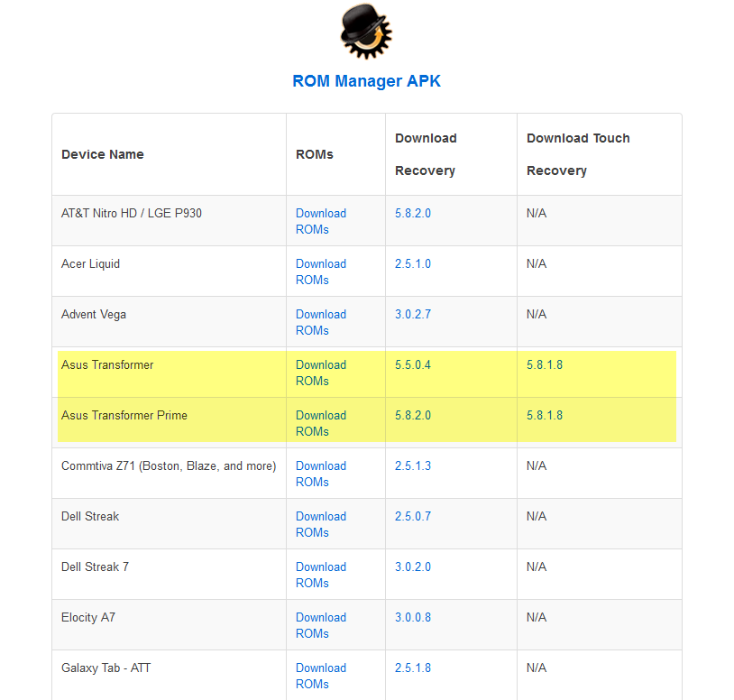Viewport: 734px width, 700px height.
Task: Open recovery version 5.5.0.4 link
Action: pos(413,365)
